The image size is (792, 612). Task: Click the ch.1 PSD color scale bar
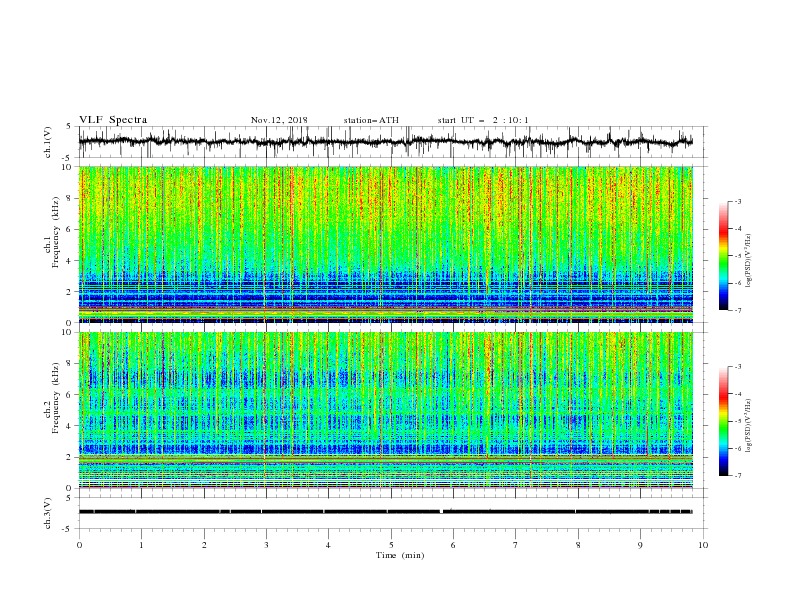pyautogui.click(x=723, y=256)
